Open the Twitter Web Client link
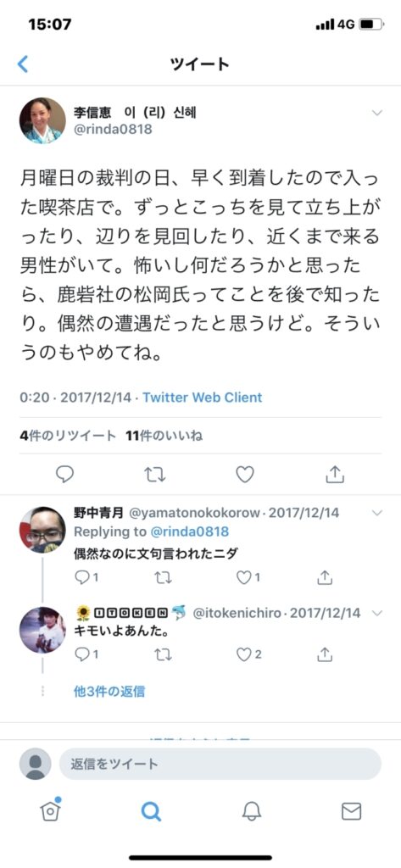Image resolution: width=401 pixels, height=868 pixels. coord(202,398)
